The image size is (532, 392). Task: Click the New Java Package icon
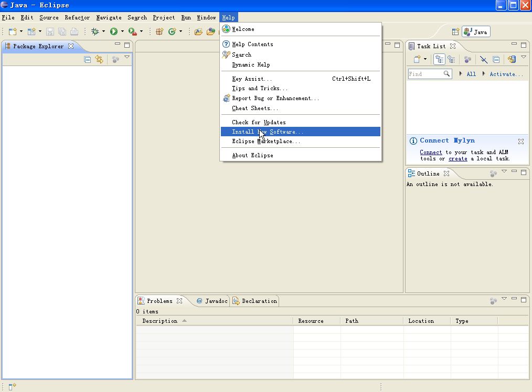pyautogui.click(x=159, y=31)
